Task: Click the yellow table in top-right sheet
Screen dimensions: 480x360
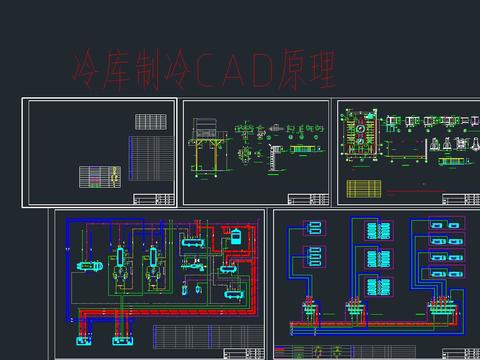Action: [x=364, y=189]
